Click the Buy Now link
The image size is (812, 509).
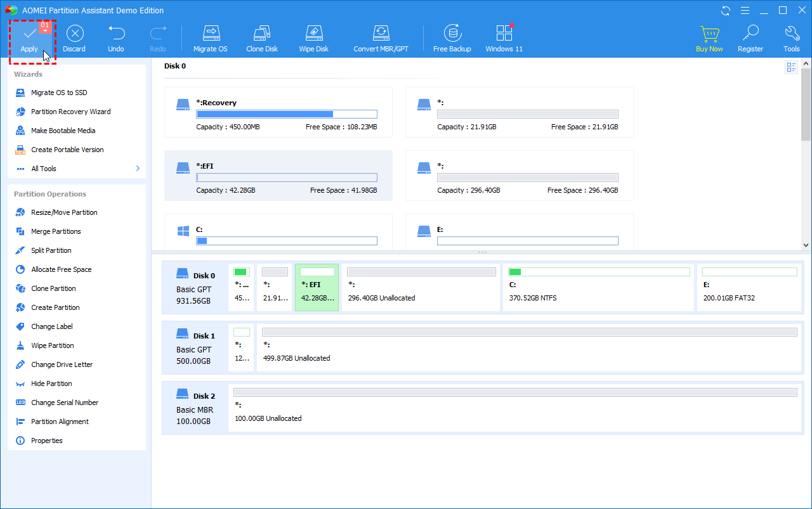709,37
